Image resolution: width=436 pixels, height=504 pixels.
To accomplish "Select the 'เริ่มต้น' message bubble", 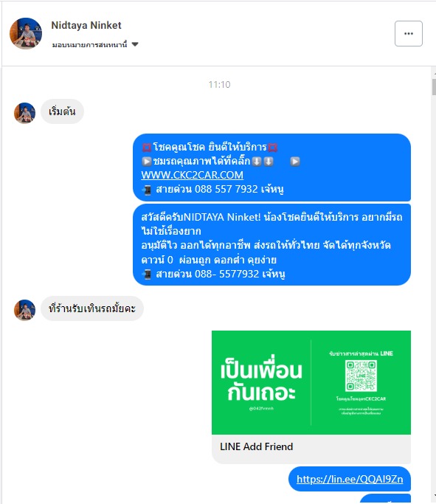I will (62, 111).
